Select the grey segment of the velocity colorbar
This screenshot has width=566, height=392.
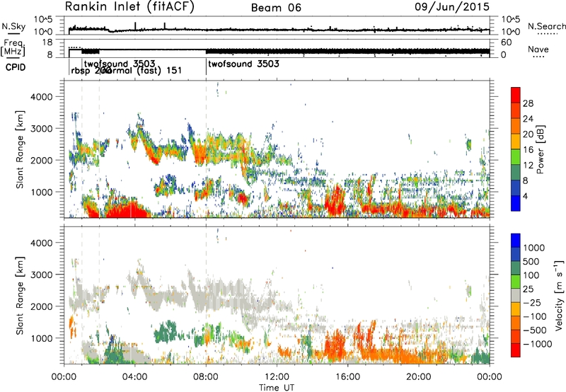pyautogui.click(x=516, y=295)
